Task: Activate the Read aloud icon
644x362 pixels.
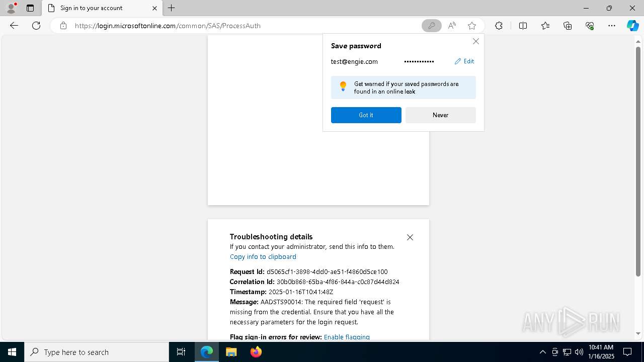Action: pyautogui.click(x=452, y=26)
